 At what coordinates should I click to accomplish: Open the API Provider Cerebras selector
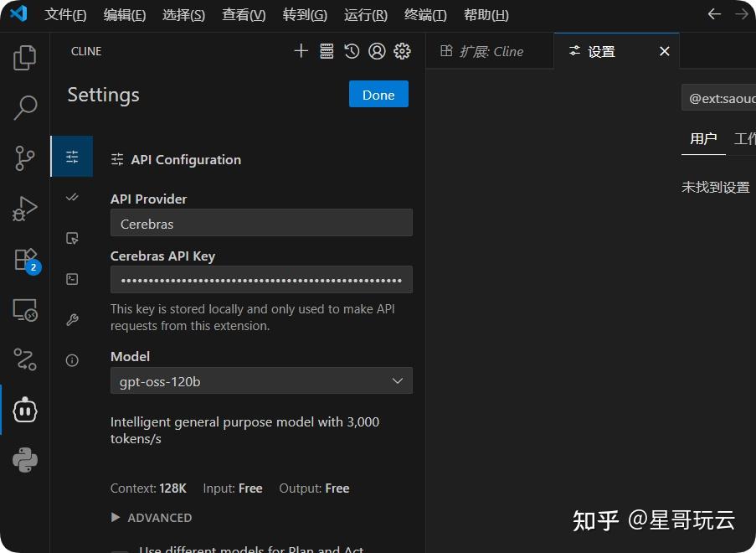pyautogui.click(x=261, y=223)
